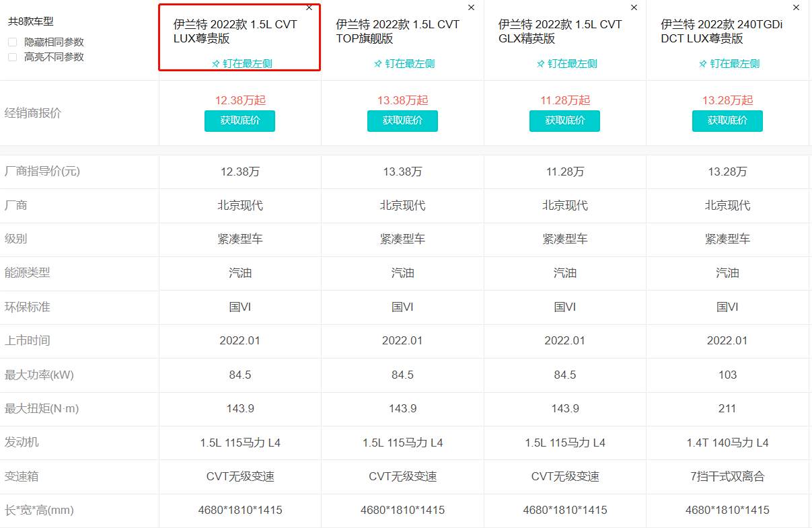Get lowest price for the 11.28万 model
The image size is (812, 528).
565,121
